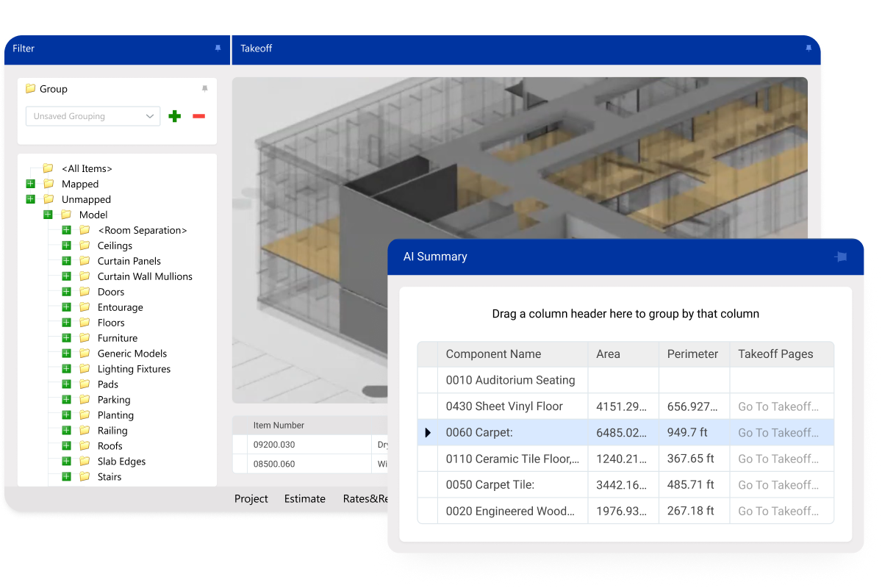Image resolution: width=882 pixels, height=588 pixels.
Task: Click the green plus add grouping icon
Action: (x=174, y=116)
